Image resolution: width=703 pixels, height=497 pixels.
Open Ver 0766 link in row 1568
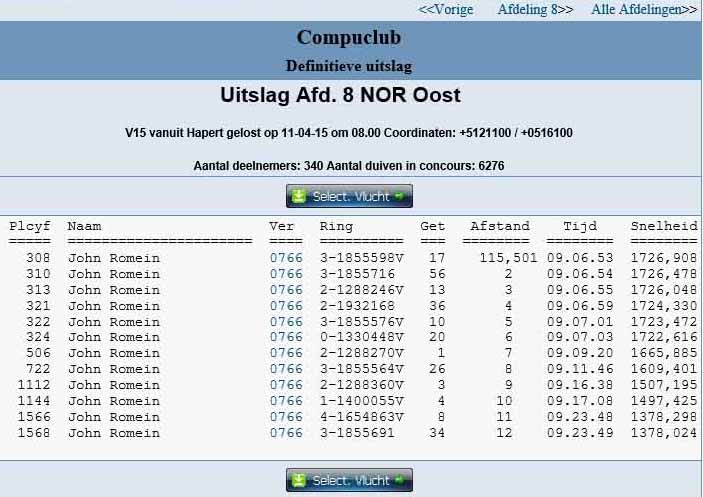286,433
